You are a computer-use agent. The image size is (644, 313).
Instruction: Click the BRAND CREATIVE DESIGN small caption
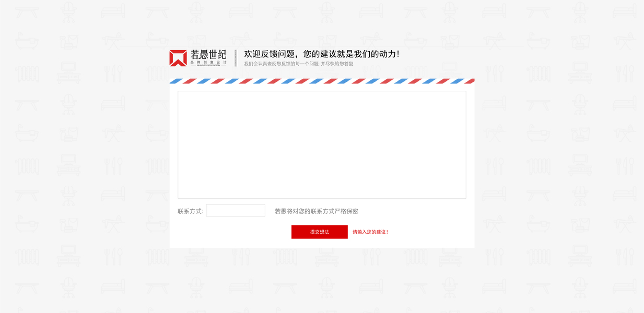pyautogui.click(x=208, y=65)
